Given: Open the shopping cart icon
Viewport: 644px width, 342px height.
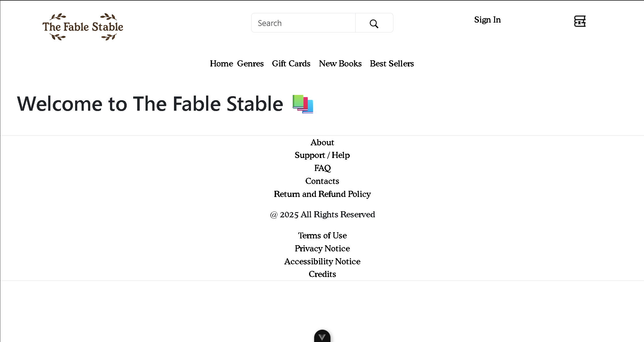Looking at the screenshot, I should [580, 21].
